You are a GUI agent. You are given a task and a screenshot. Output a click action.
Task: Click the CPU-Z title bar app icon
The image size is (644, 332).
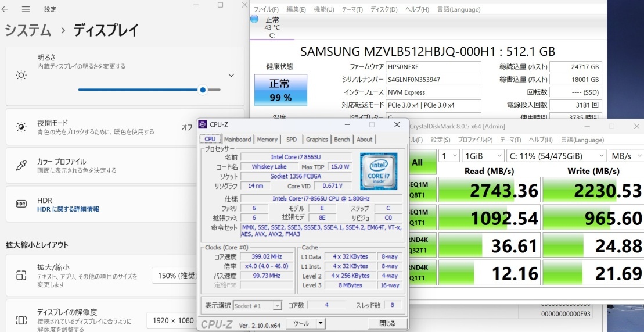203,124
